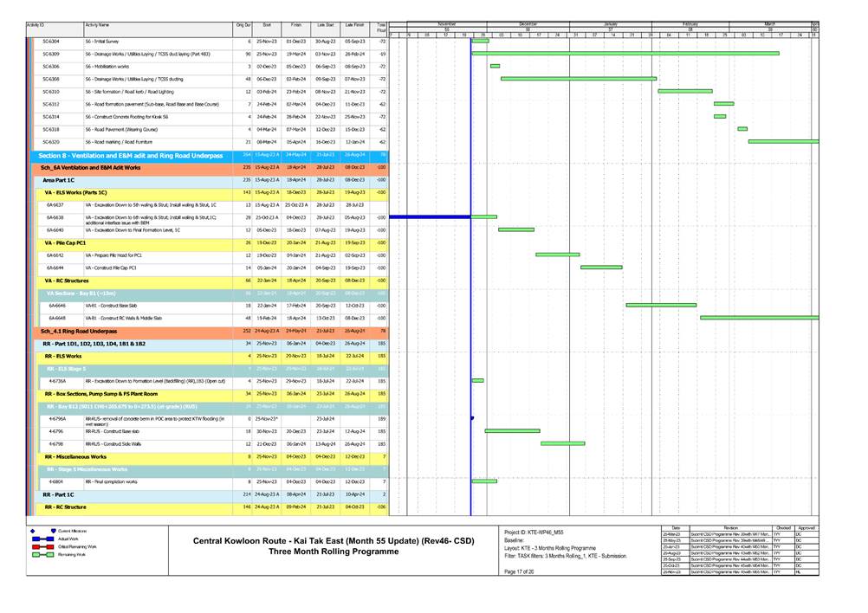Collapse the Sch_6A Ventilation and E&M Adit Works band
The image size is (868, 613).
pyautogui.click(x=130, y=166)
